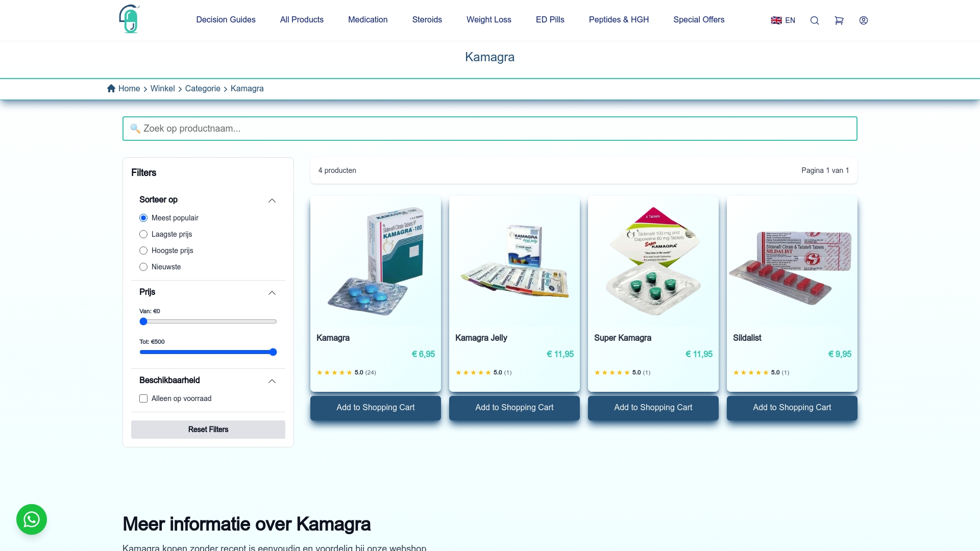Go to Categorie breadcrumb link
The width and height of the screenshot is (980, 551).
[x=203, y=88]
